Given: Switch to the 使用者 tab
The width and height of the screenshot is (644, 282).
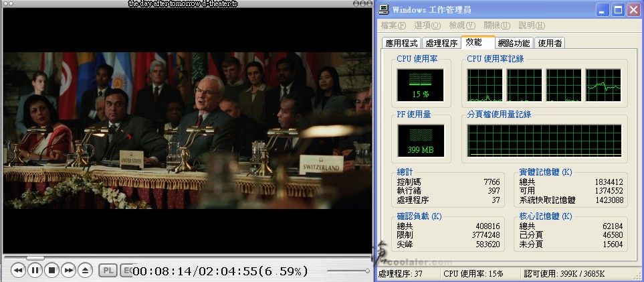Looking at the screenshot, I should tap(550, 44).
